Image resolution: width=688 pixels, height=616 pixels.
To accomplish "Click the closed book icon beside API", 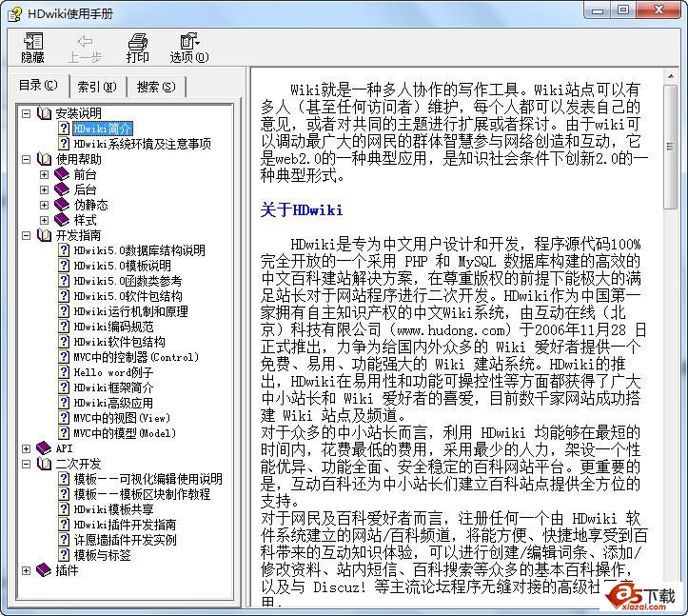I will pos(45,448).
